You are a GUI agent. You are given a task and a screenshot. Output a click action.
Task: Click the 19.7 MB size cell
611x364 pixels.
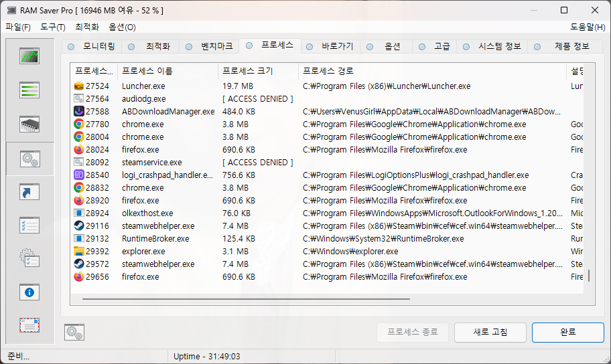pyautogui.click(x=238, y=86)
